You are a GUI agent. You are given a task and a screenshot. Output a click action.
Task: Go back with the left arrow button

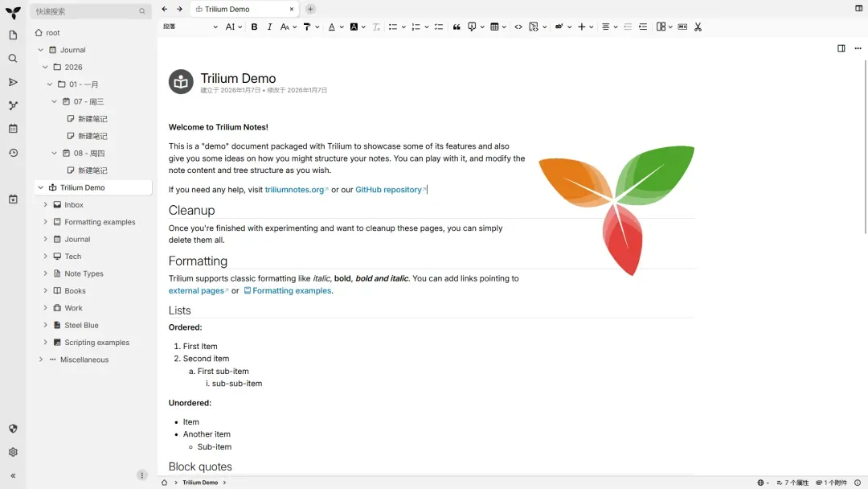coord(165,9)
